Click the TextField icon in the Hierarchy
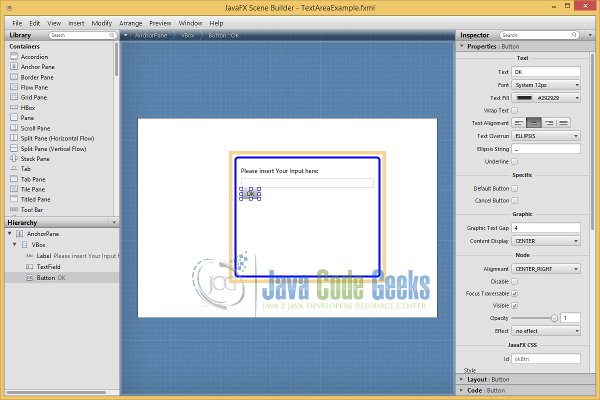 click(29, 267)
